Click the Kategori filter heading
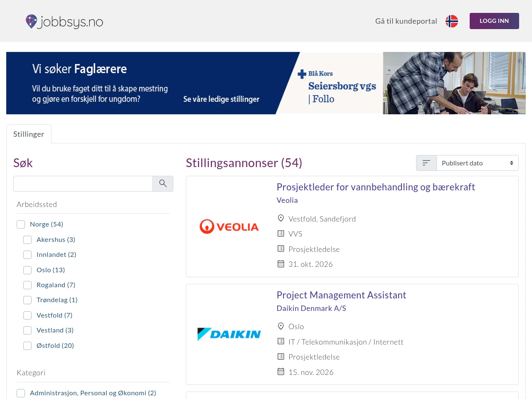The image size is (532, 399). click(31, 373)
